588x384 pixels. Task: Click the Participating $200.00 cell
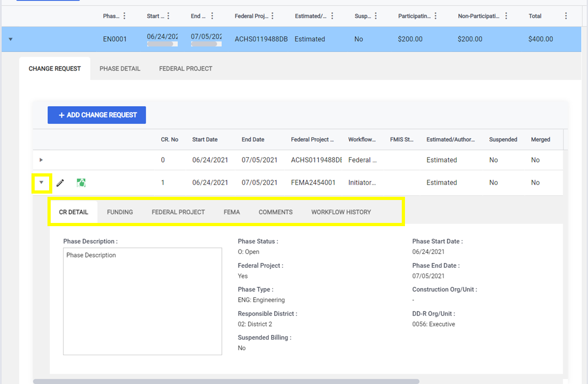410,39
